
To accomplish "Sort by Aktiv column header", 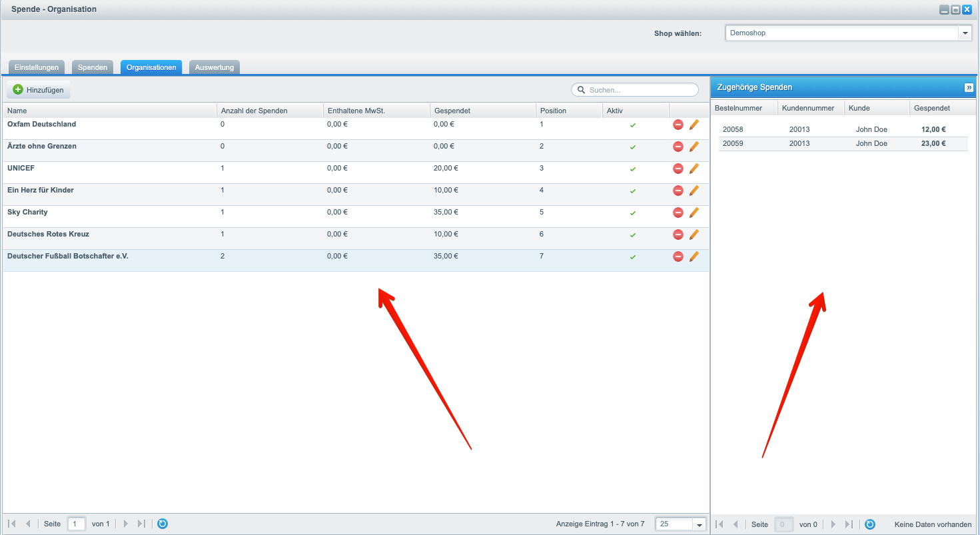I will click(636, 111).
